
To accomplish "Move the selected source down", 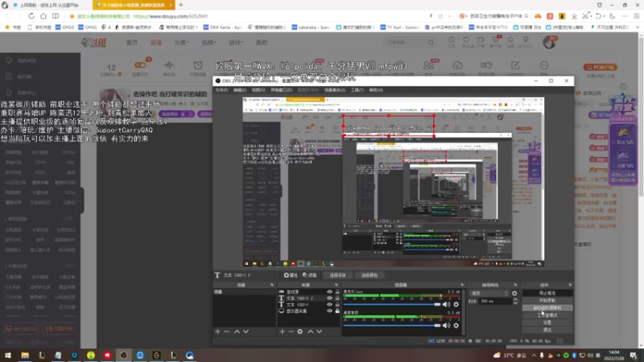I will click(319, 331).
